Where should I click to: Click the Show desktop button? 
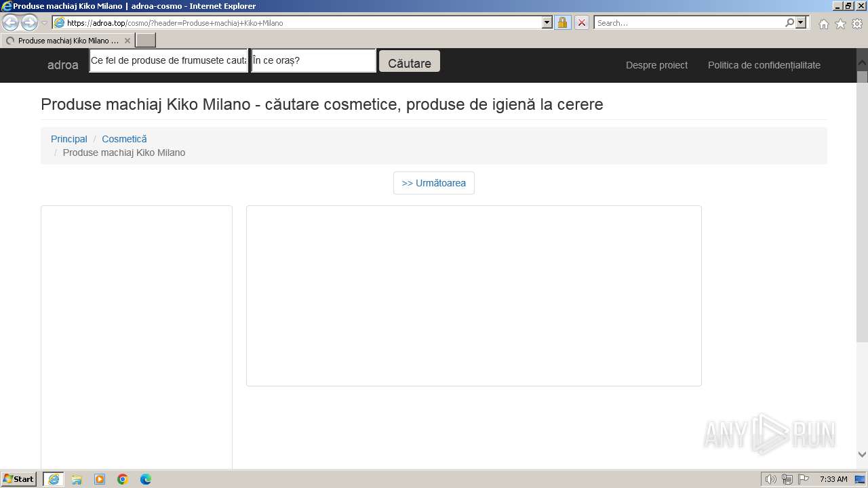click(861, 479)
